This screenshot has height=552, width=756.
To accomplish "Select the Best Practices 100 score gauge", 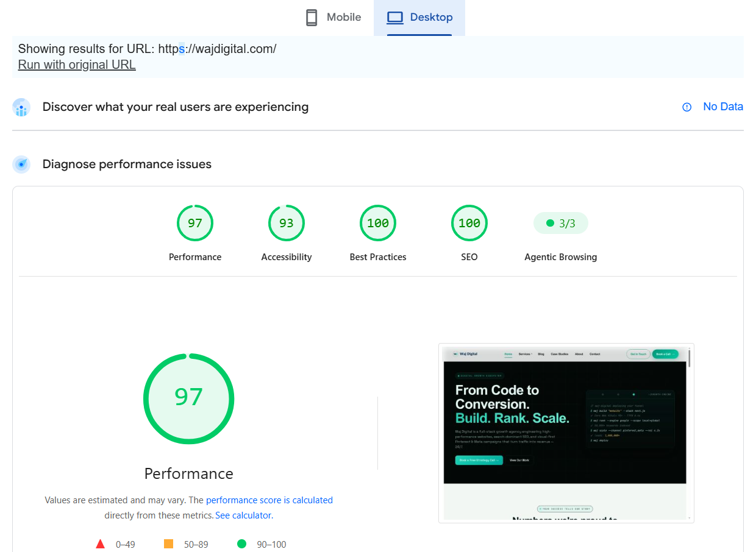I will point(378,223).
